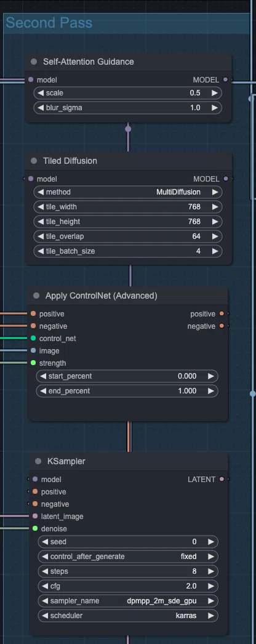Increase start_percent with right arrow
The width and height of the screenshot is (256, 644).
click(x=211, y=376)
